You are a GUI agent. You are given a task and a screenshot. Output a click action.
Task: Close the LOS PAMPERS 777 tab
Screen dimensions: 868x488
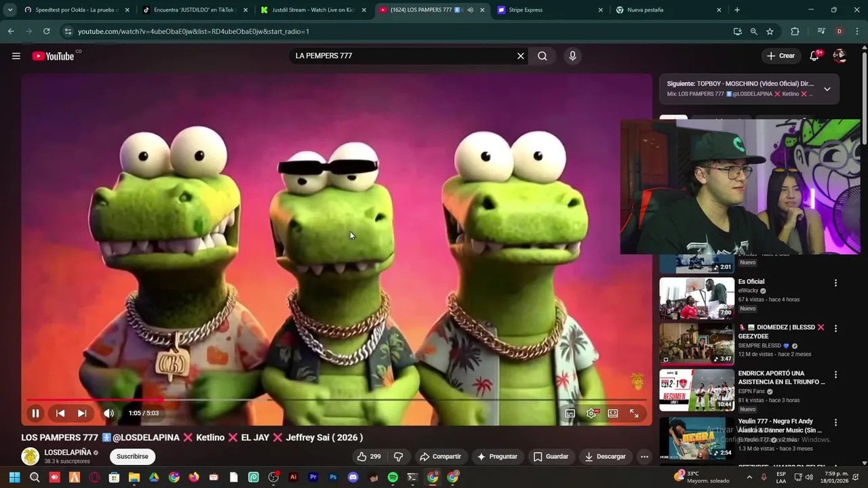(x=482, y=10)
